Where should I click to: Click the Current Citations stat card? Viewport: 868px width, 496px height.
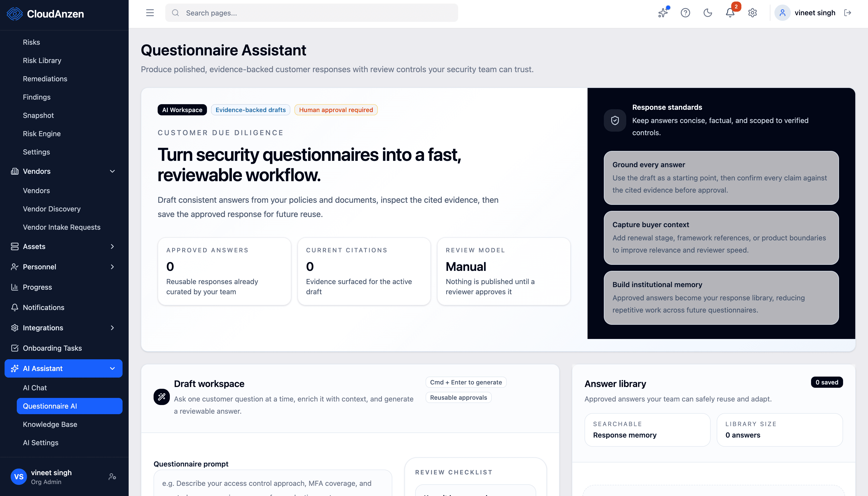(364, 271)
